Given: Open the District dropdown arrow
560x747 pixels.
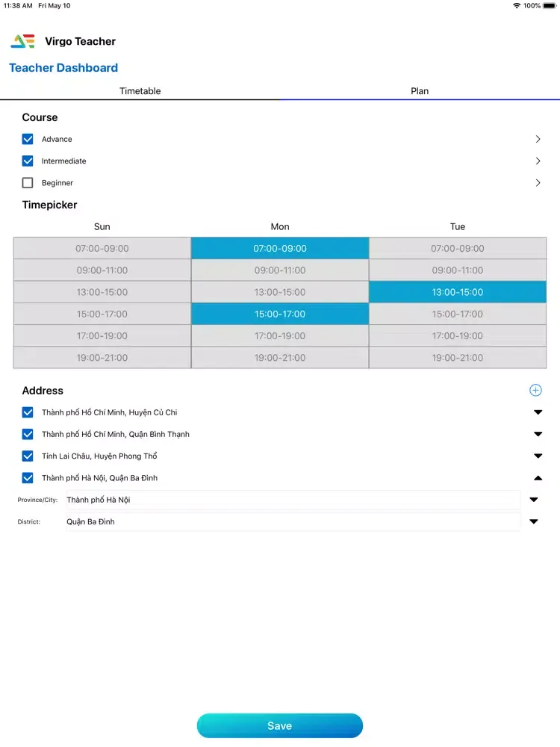Looking at the screenshot, I should [534, 521].
